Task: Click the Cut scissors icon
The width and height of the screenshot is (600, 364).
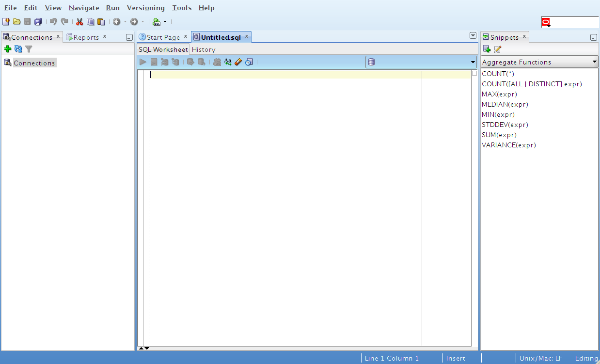Action: pyautogui.click(x=79, y=21)
